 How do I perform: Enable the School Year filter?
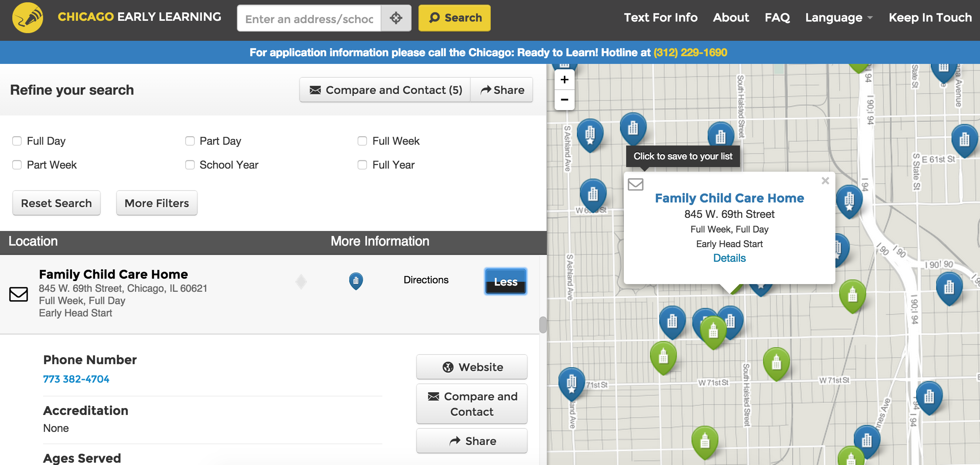point(190,165)
